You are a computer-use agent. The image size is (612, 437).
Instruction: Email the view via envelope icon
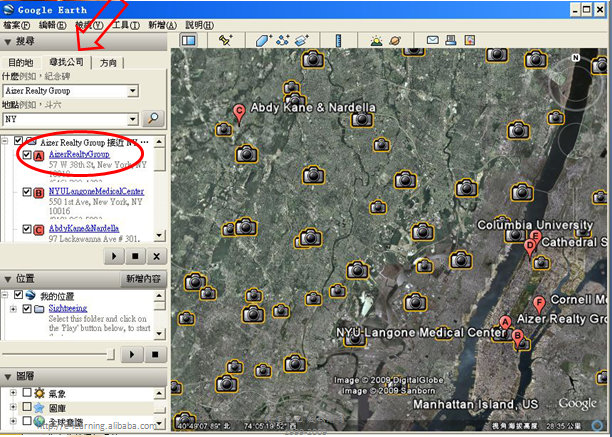pos(432,40)
